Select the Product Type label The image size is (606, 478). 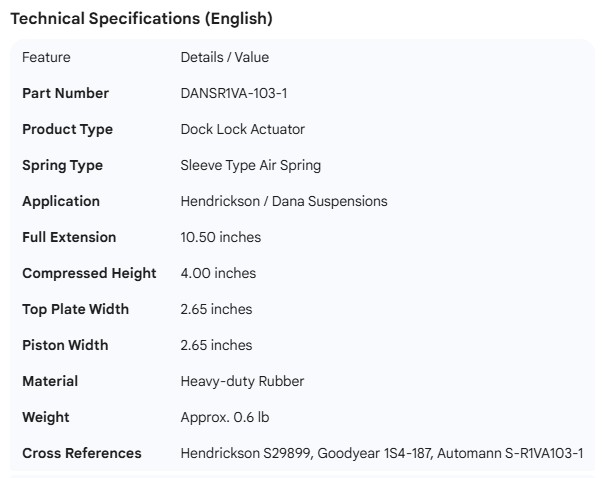click(67, 129)
